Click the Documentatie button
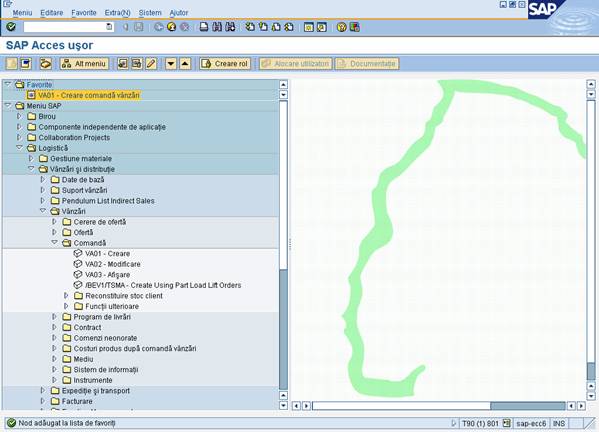 tap(367, 63)
